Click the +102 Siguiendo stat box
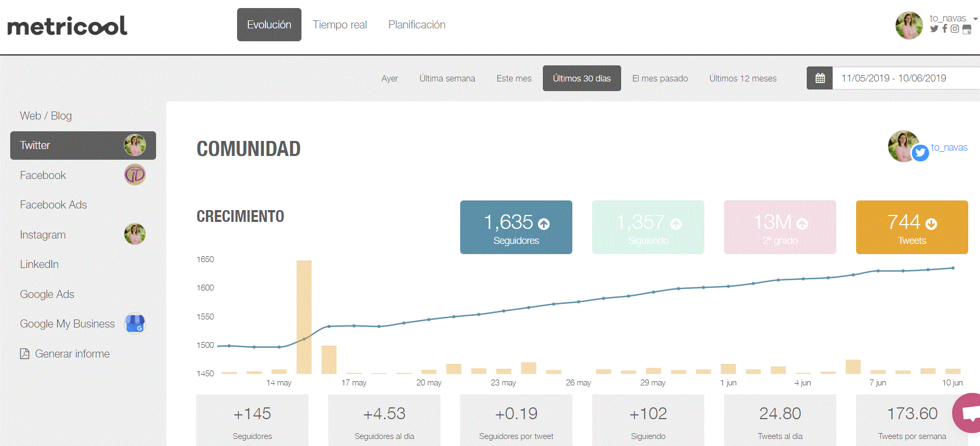 coord(648,420)
